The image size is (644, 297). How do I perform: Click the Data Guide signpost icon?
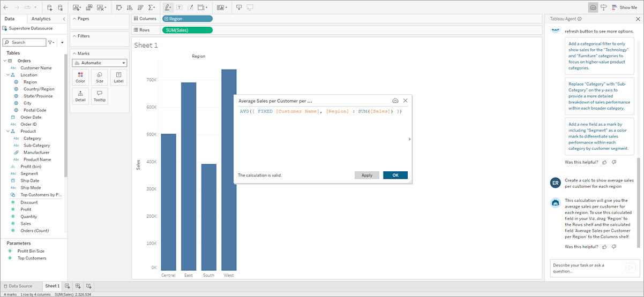604,7
